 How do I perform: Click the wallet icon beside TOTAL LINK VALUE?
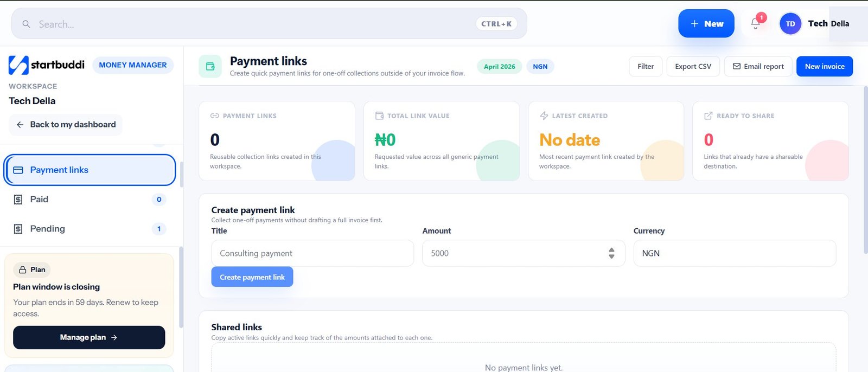[x=379, y=116]
